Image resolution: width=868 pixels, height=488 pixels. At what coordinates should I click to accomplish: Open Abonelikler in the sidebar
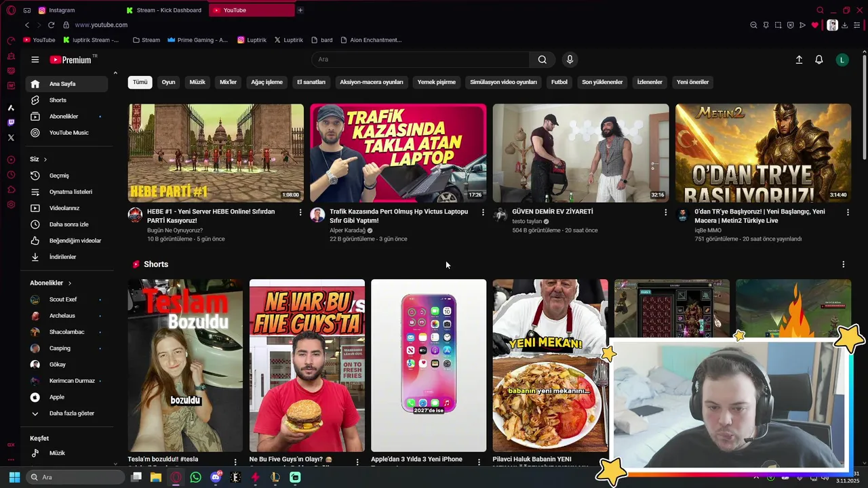tap(66, 117)
